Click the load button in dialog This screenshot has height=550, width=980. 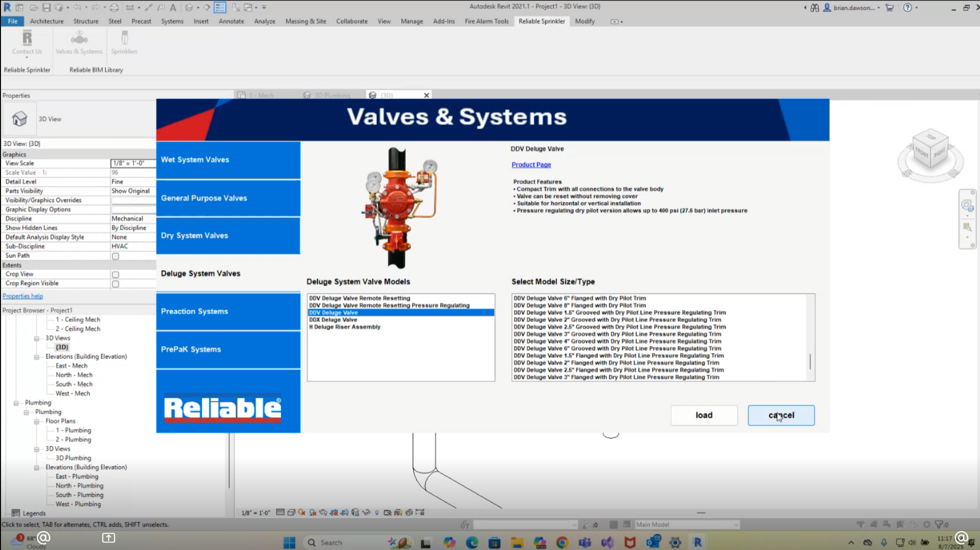tap(704, 415)
